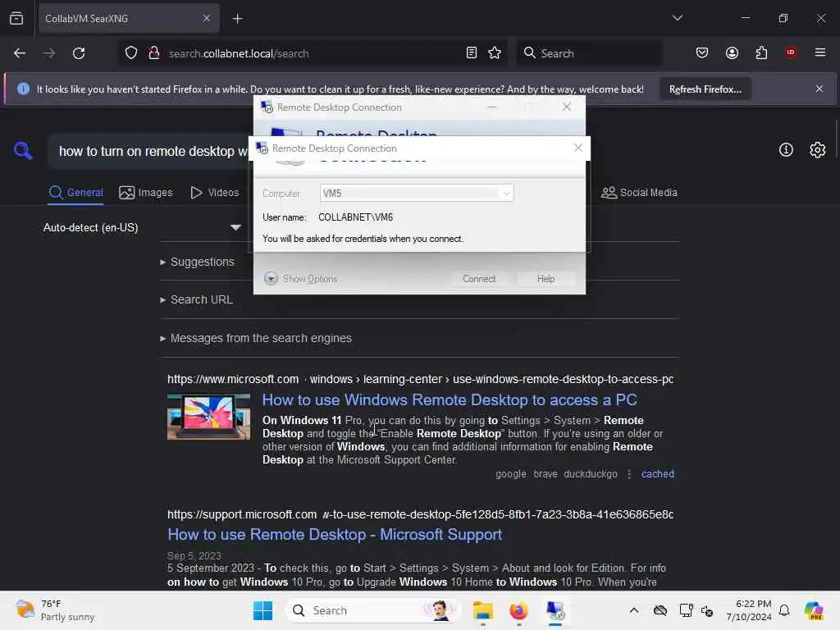Screen dimensions: 840x630
Task: Open 'How to use Windows Remote Desktop' result
Action: pos(450,399)
